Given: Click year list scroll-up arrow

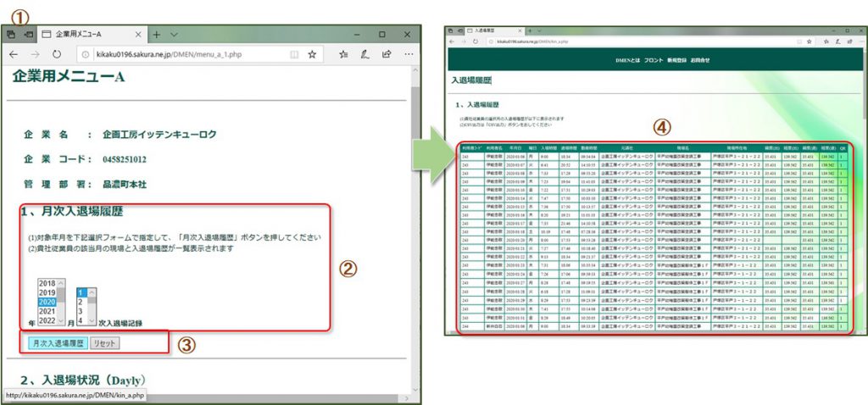Looking at the screenshot, I should (61, 283).
